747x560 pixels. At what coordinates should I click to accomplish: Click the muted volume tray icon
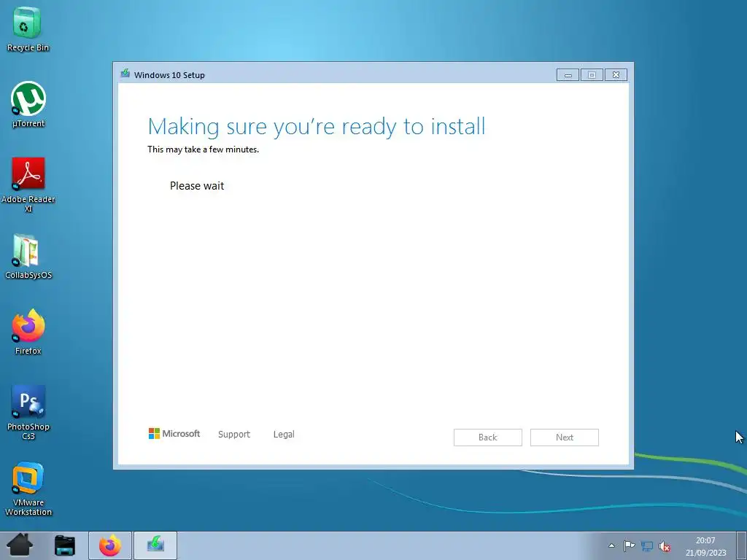[x=665, y=546]
